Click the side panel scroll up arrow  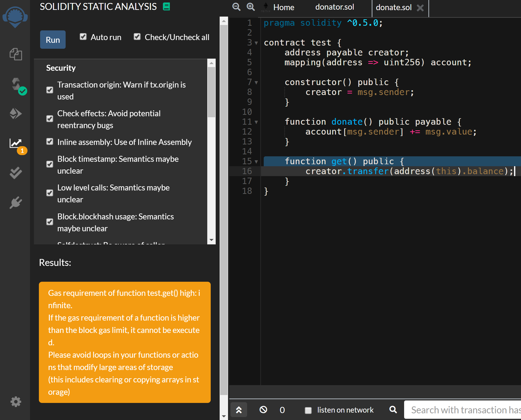(x=224, y=21)
